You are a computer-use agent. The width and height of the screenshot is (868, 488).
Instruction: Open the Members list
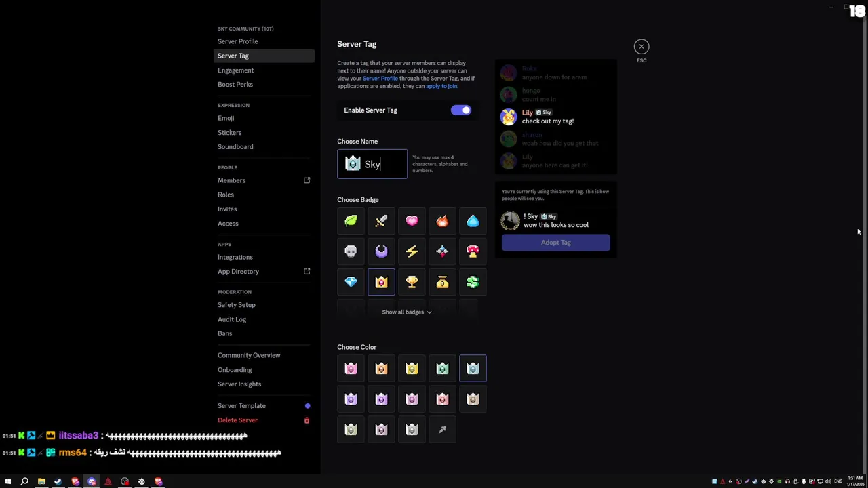coord(264,180)
